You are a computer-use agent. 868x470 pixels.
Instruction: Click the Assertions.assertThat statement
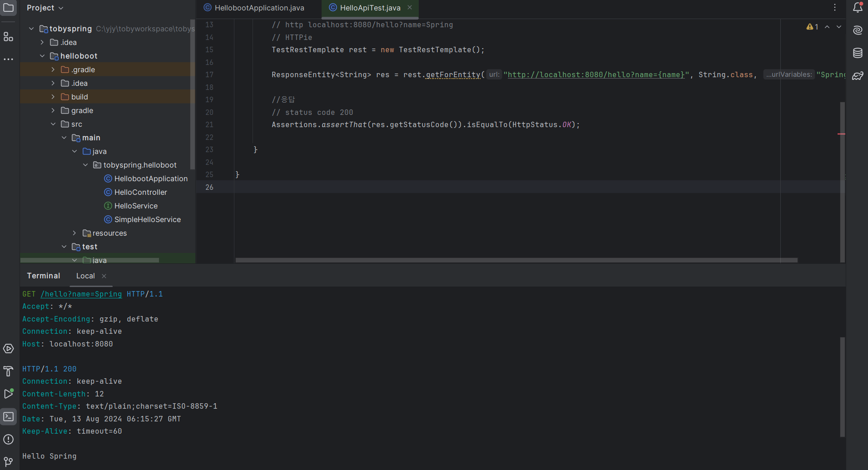pos(426,124)
